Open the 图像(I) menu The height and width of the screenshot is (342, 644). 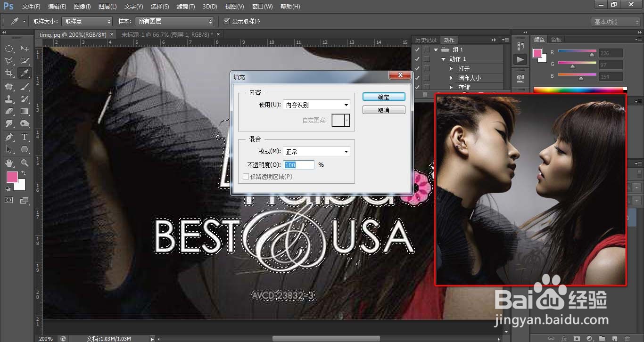click(82, 7)
